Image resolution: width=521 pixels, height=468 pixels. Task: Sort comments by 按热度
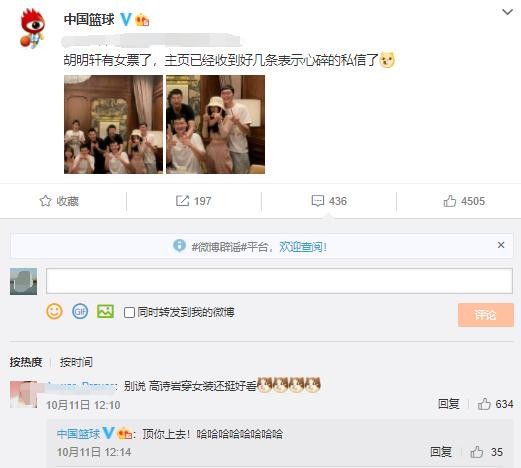pos(26,362)
